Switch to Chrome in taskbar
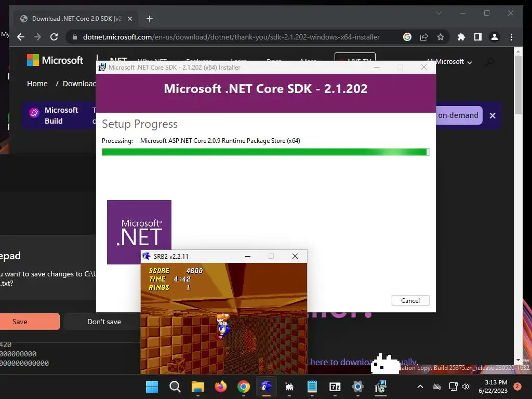The width and height of the screenshot is (532, 399). 244,387
